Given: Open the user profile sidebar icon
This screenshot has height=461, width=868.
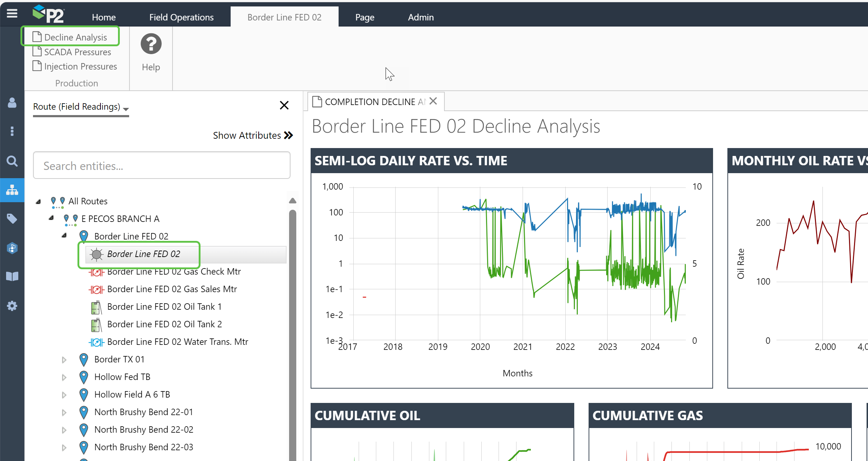Looking at the screenshot, I should pos(12,103).
